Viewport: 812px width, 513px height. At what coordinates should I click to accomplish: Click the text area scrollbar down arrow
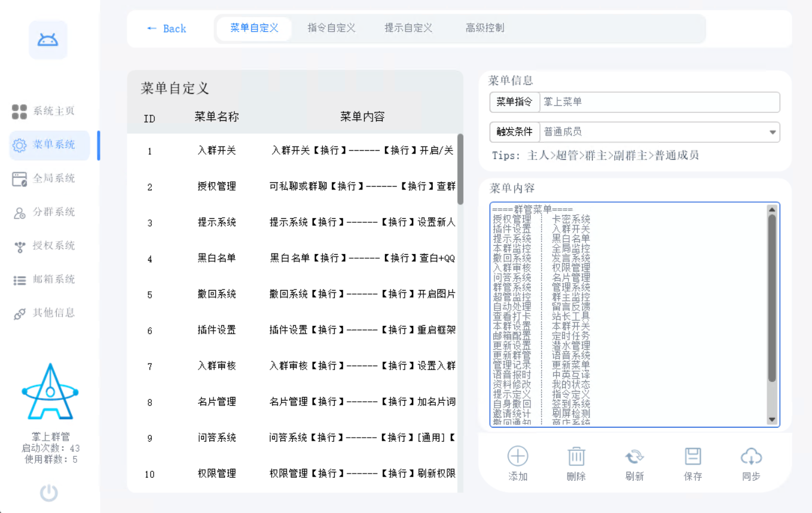tap(772, 420)
